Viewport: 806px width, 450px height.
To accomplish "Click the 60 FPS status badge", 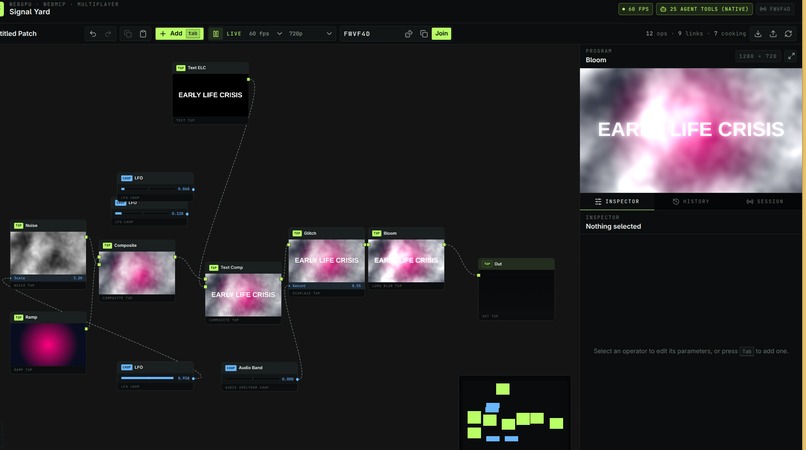I will 635,9.
